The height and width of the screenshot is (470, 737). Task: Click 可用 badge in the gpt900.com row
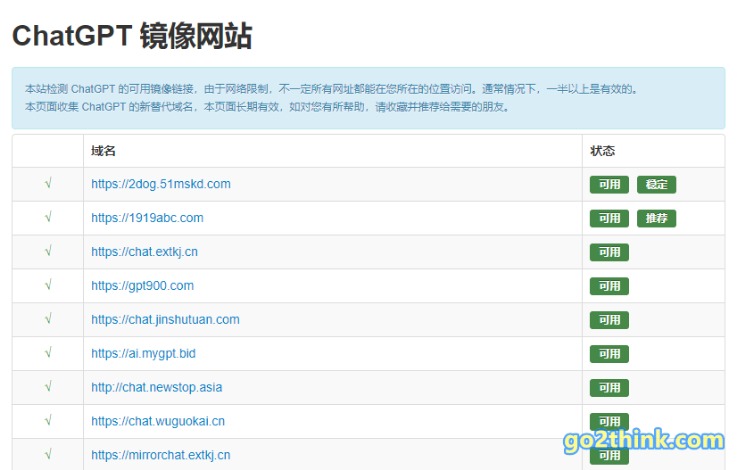tap(609, 286)
